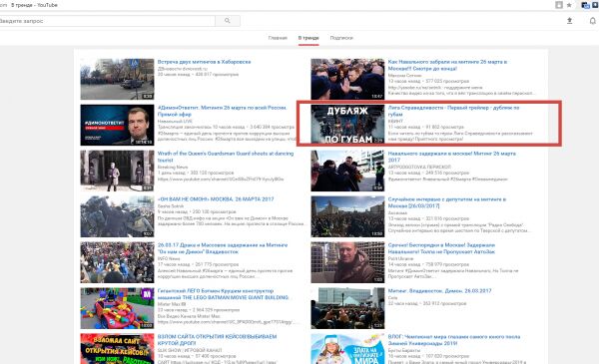Click the police detention thumbnail by АРТПОДГОТОВКА
The width and height of the screenshot is (599, 364).
(347, 171)
